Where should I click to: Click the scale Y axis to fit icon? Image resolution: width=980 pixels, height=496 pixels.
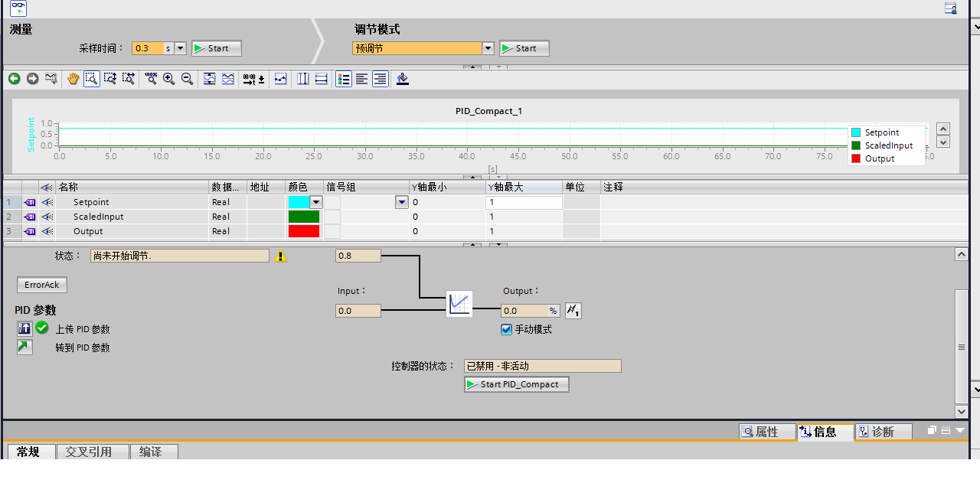209,79
